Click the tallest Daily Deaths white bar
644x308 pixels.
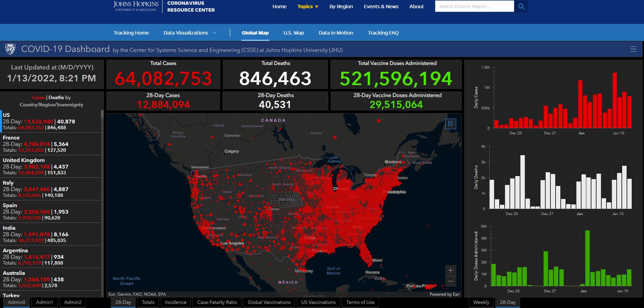point(522,182)
